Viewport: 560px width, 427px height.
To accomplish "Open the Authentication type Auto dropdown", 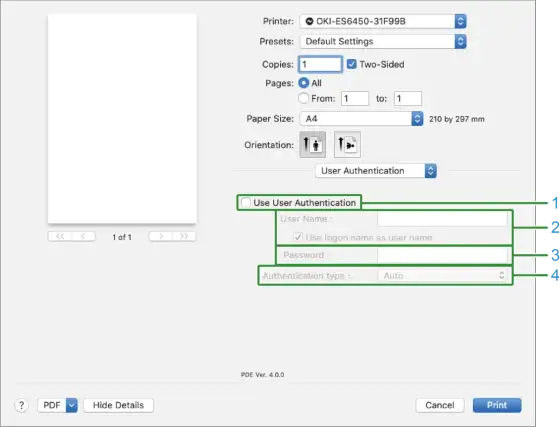I will click(x=442, y=275).
